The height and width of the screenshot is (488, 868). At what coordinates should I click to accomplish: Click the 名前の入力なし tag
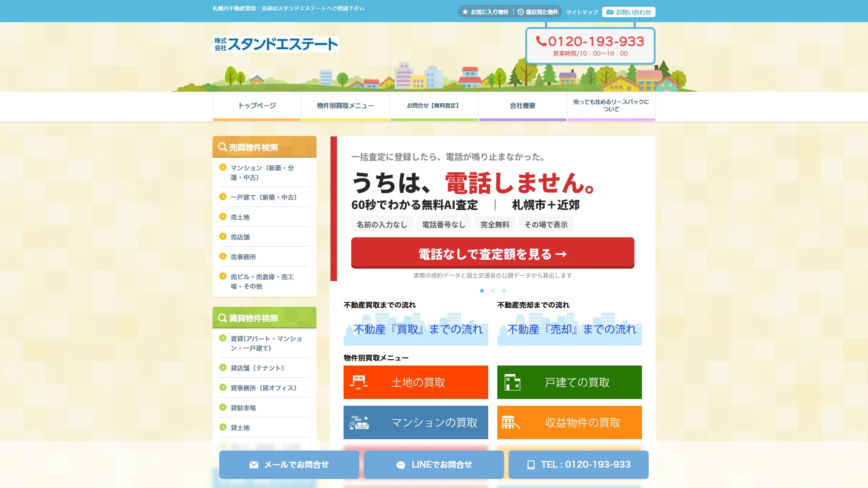click(x=382, y=224)
